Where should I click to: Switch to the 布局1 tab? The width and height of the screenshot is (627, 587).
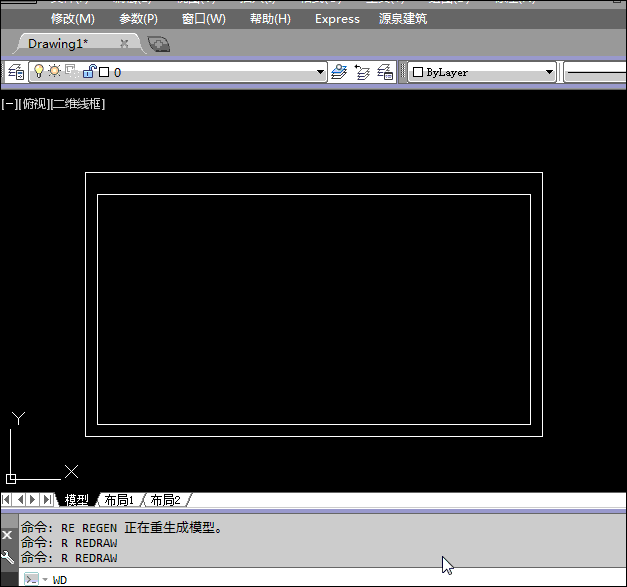click(x=119, y=500)
